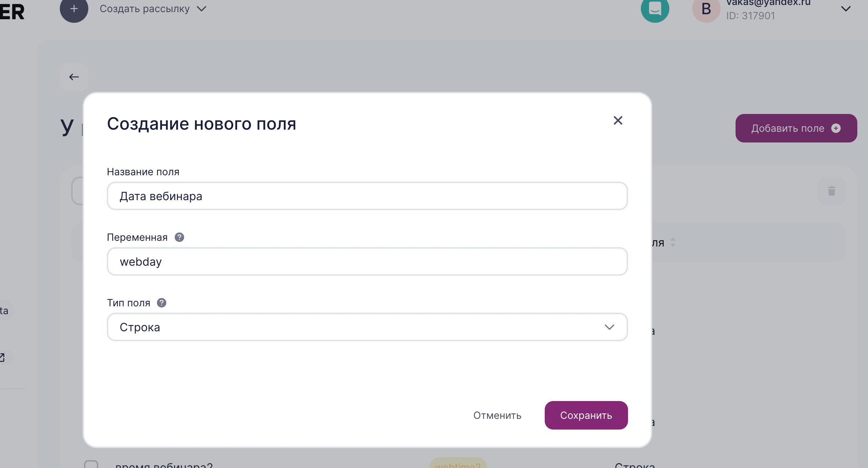This screenshot has height=468, width=868.
Task: Click the external link icon in sidebar
Action: (x=3, y=357)
